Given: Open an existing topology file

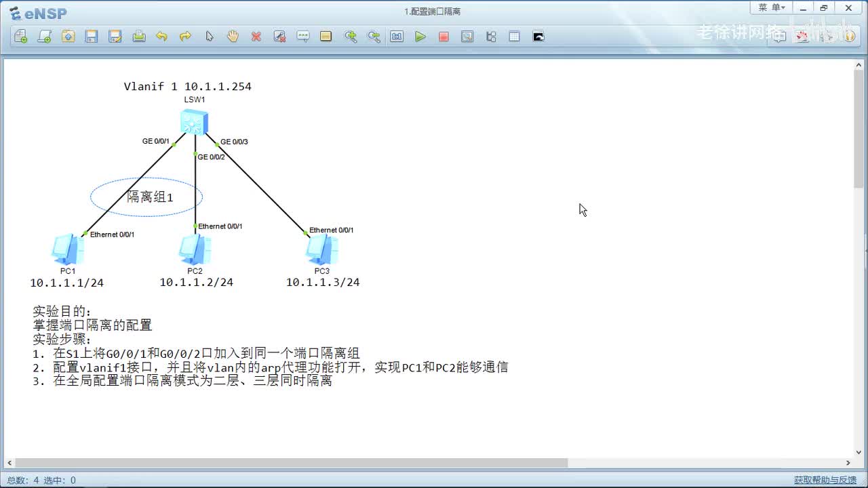Looking at the screenshot, I should click(68, 37).
